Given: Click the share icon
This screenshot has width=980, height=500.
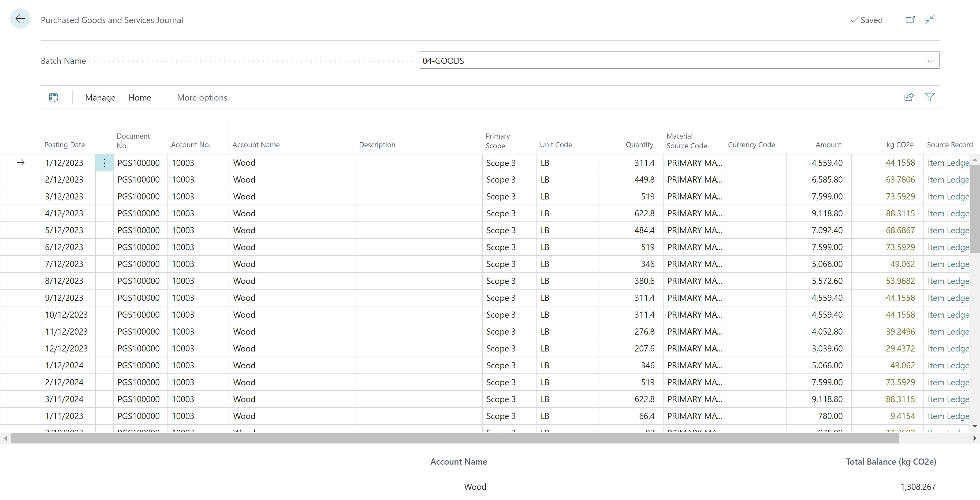Looking at the screenshot, I should pyautogui.click(x=908, y=97).
